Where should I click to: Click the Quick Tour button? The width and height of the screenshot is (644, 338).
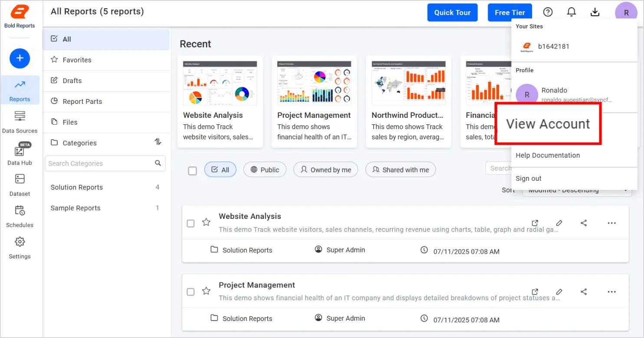[453, 13]
